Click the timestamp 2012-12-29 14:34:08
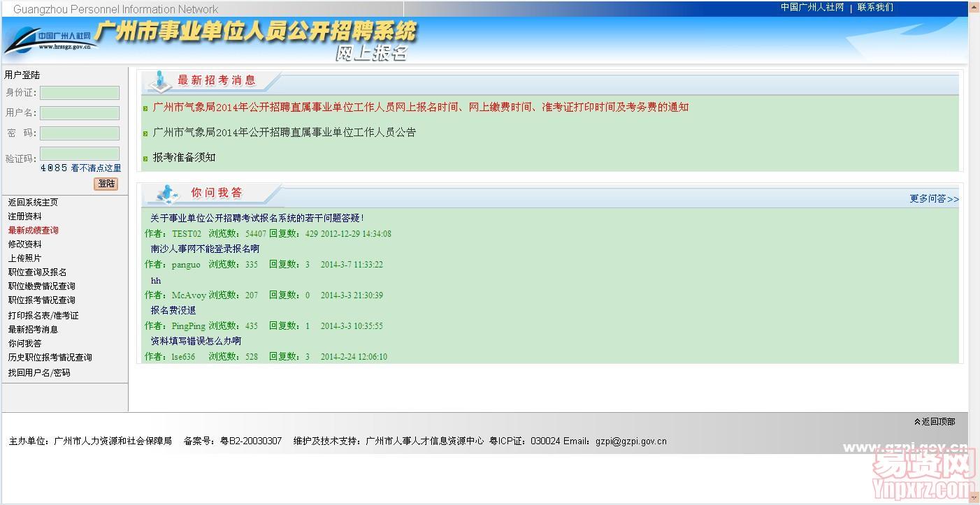This screenshot has height=505, width=980. click(x=356, y=234)
